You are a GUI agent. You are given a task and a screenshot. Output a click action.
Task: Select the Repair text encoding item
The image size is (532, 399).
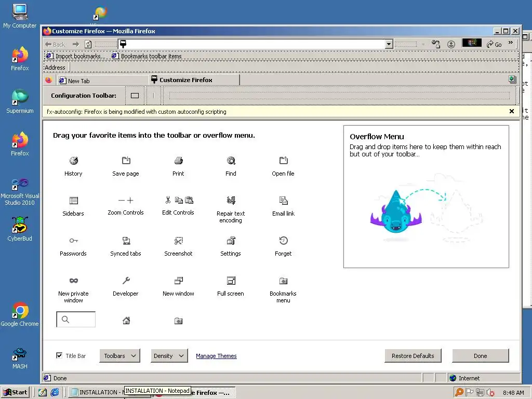tap(231, 210)
